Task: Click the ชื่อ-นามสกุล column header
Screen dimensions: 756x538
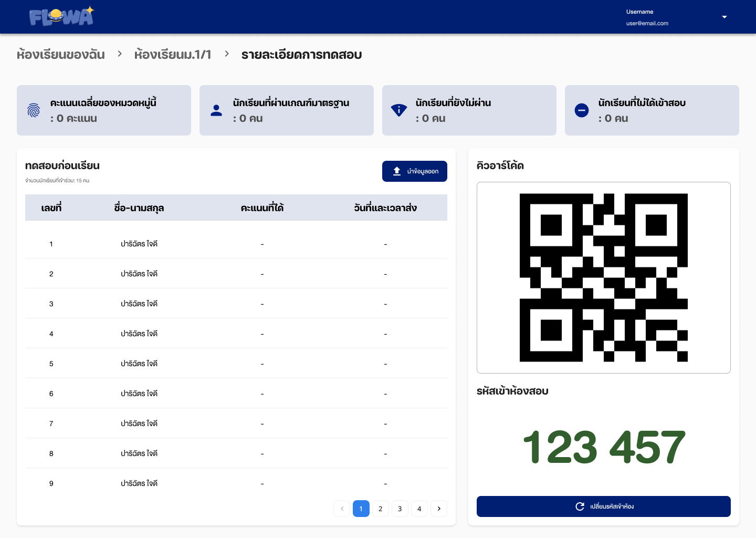Action: click(x=139, y=208)
